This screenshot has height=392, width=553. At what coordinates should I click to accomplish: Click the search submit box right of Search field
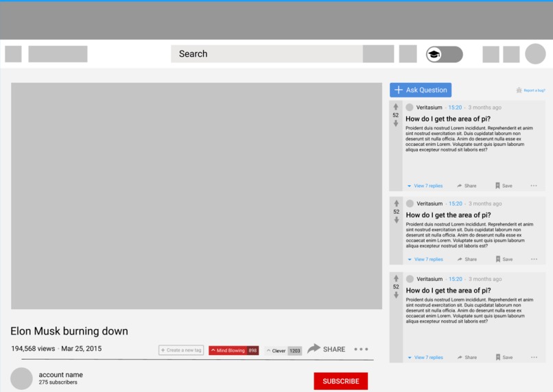click(x=379, y=54)
